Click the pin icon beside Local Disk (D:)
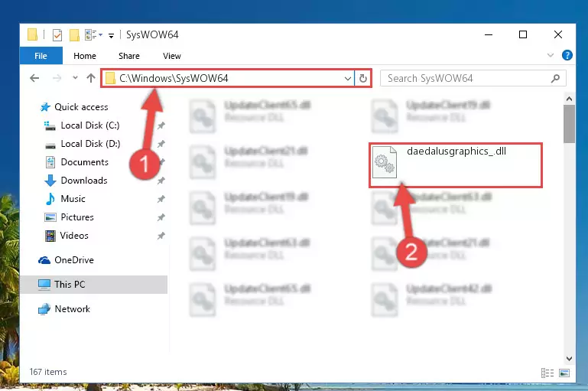Screen dimensions: 588x391 pyautogui.click(x=161, y=144)
